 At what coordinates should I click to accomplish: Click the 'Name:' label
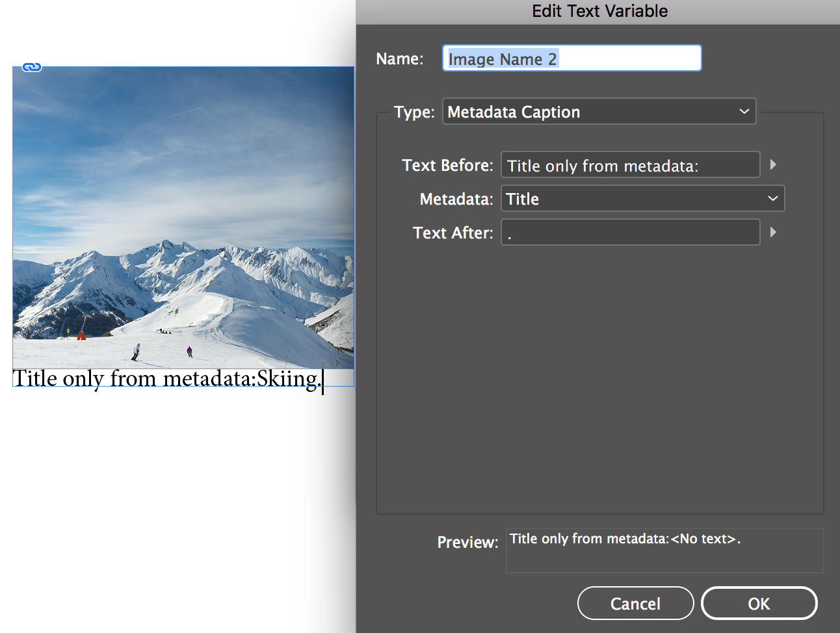pyautogui.click(x=400, y=58)
